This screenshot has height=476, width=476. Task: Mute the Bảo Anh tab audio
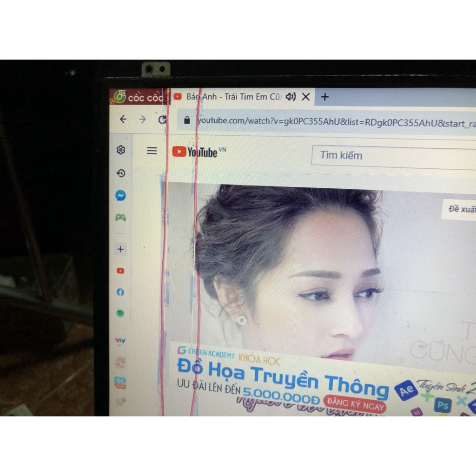(x=291, y=97)
